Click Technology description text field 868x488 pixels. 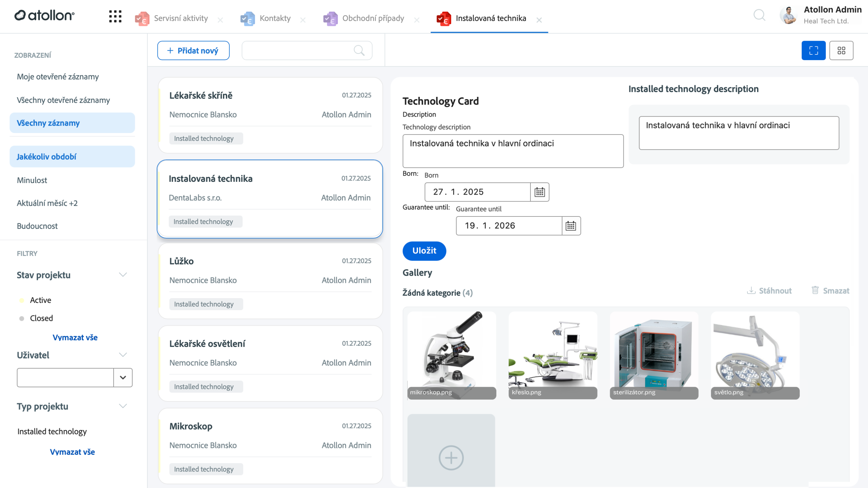[513, 151]
